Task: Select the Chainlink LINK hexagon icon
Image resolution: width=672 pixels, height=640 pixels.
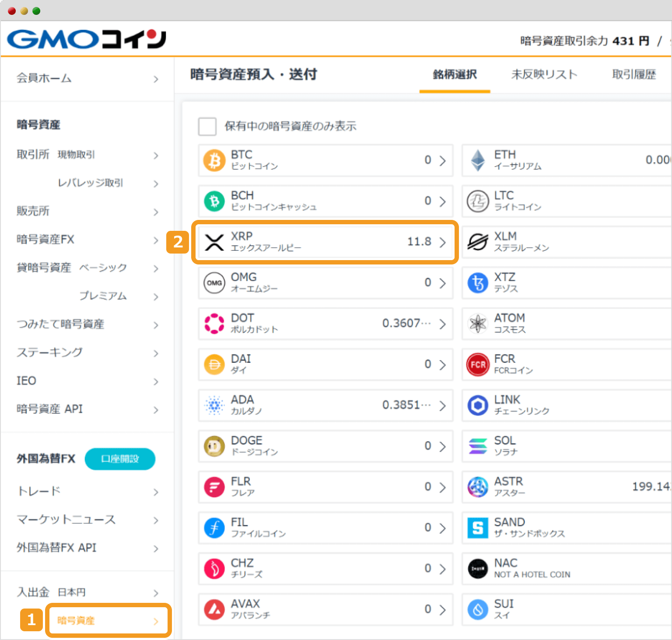Action: point(478,405)
